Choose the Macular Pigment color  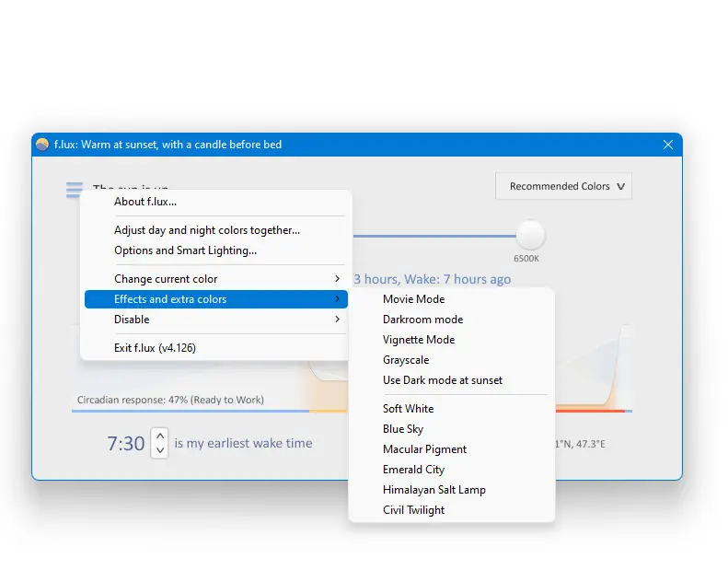coord(451,449)
